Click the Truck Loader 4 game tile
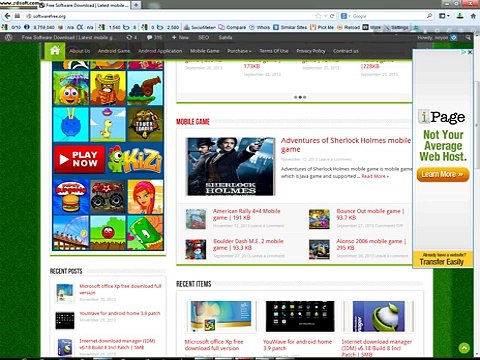 click(145, 124)
